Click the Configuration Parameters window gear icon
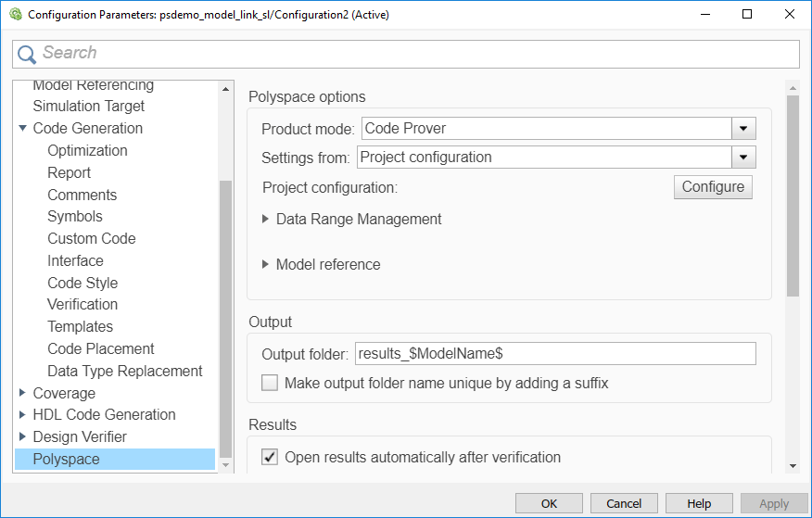The width and height of the screenshot is (812, 518). coord(16,15)
